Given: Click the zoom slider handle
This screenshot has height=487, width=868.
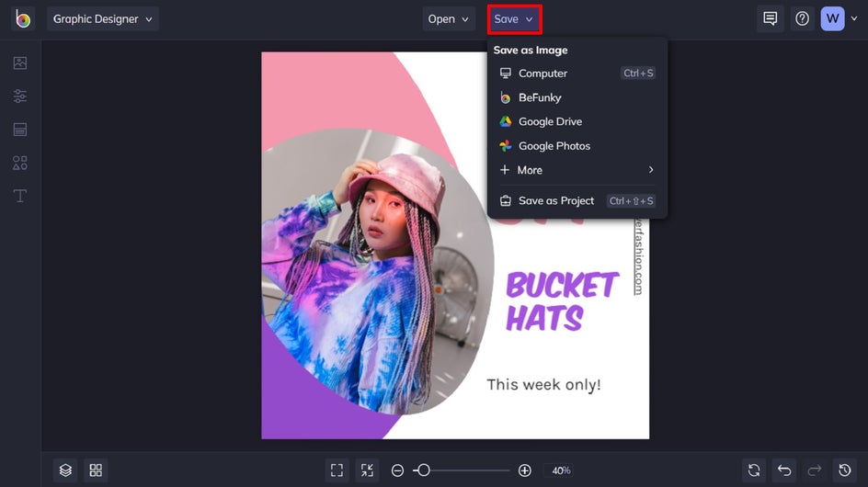Looking at the screenshot, I should tap(424, 470).
